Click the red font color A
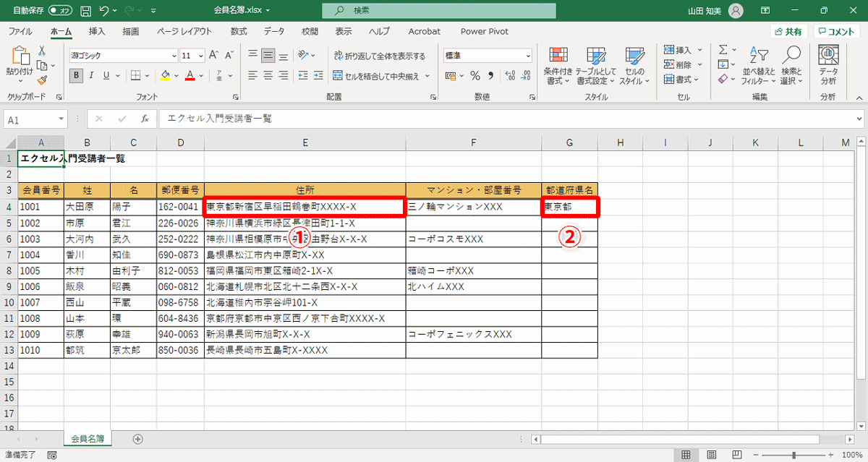Image resolution: width=868 pixels, height=462 pixels. pyautogui.click(x=190, y=75)
